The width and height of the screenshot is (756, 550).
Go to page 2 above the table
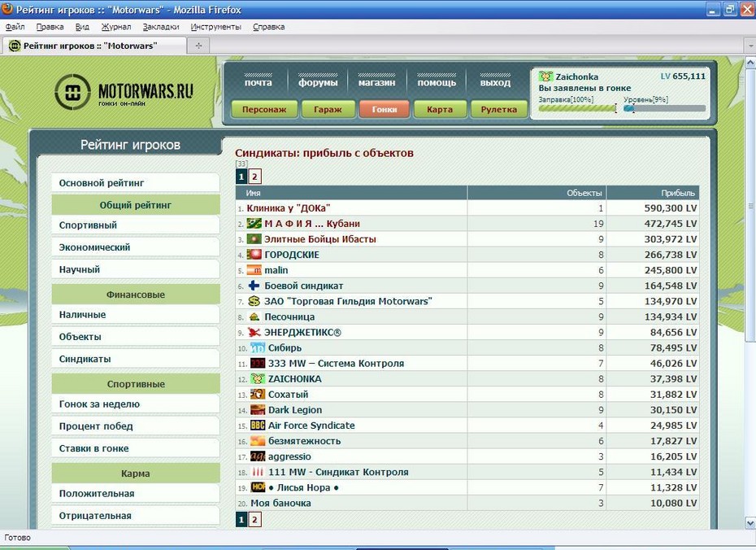[x=254, y=177]
